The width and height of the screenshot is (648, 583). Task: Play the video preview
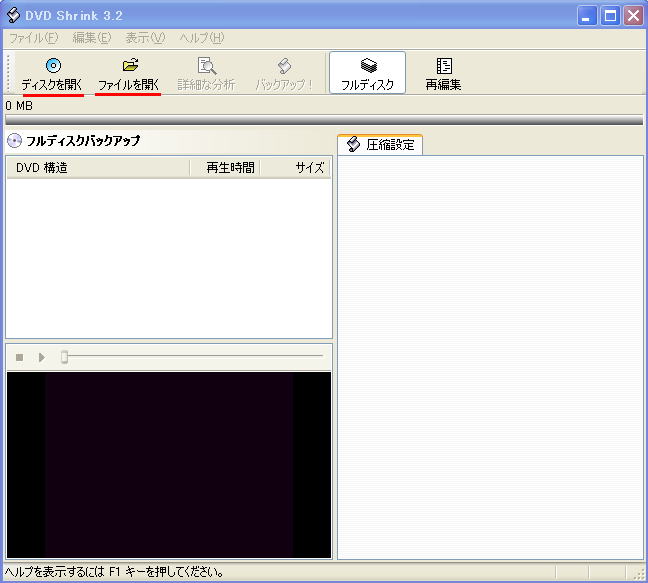pyautogui.click(x=42, y=357)
